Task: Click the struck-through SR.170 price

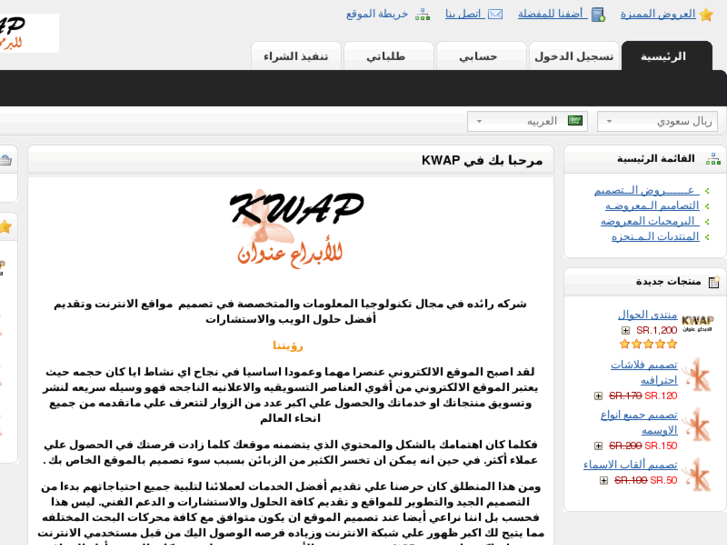Action: 625,396
